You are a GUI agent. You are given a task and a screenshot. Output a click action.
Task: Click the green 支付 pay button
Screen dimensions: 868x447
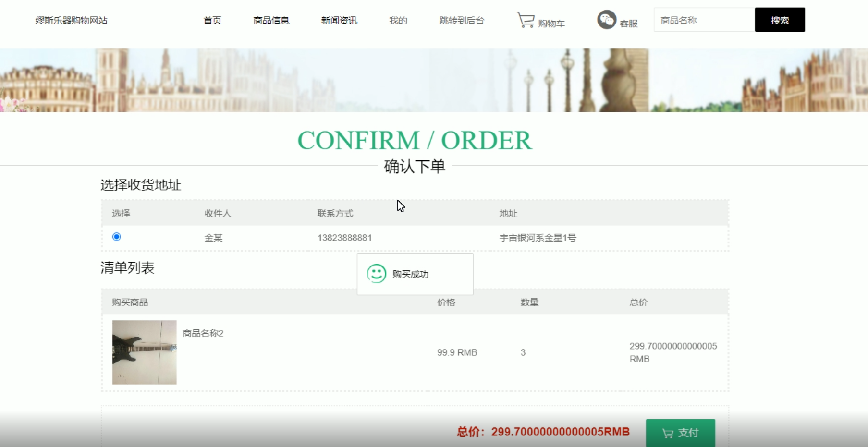coord(681,433)
